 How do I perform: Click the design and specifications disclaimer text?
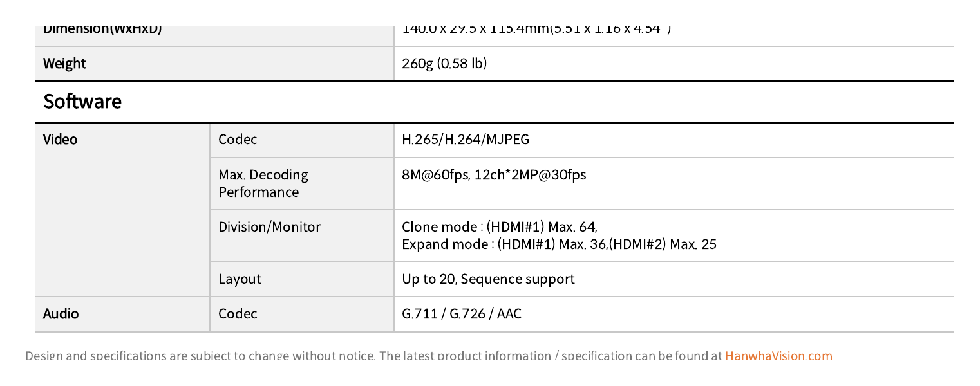373,356
